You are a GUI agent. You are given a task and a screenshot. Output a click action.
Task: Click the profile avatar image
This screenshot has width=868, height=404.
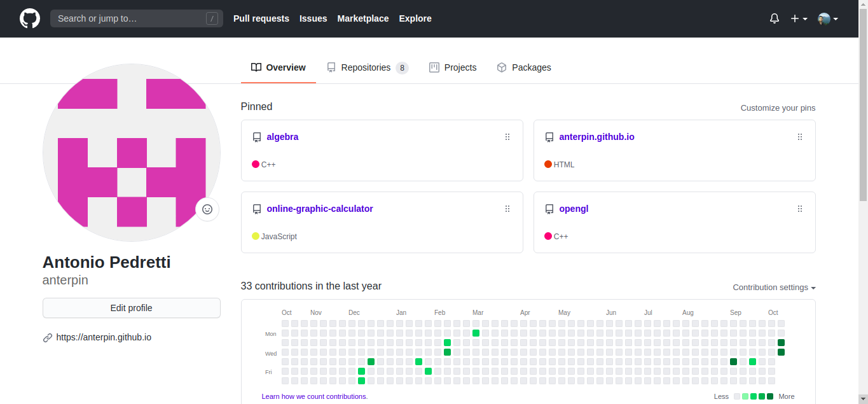[132, 153]
